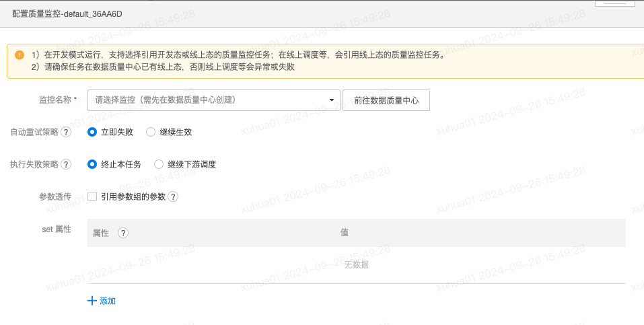This screenshot has height=325, width=644.
Task: Click the 监控名称 field label
Action: tap(55, 100)
